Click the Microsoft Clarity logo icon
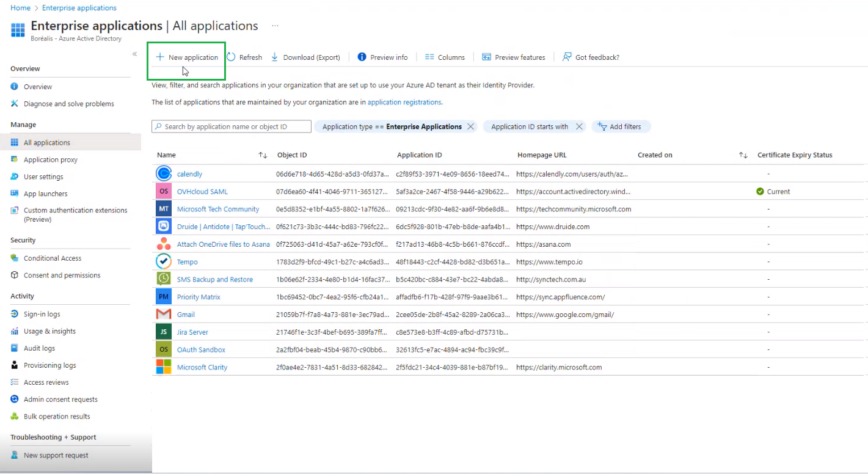Screen dimensions: 868x474 click(164, 367)
